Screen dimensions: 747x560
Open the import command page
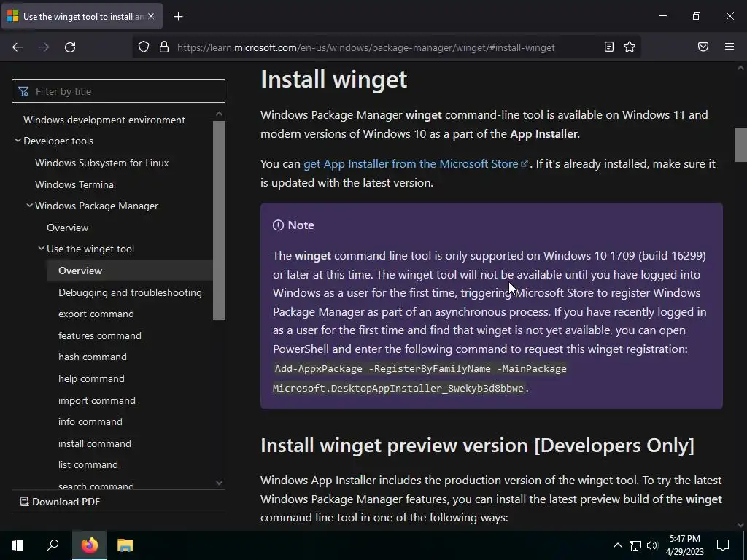click(x=97, y=400)
